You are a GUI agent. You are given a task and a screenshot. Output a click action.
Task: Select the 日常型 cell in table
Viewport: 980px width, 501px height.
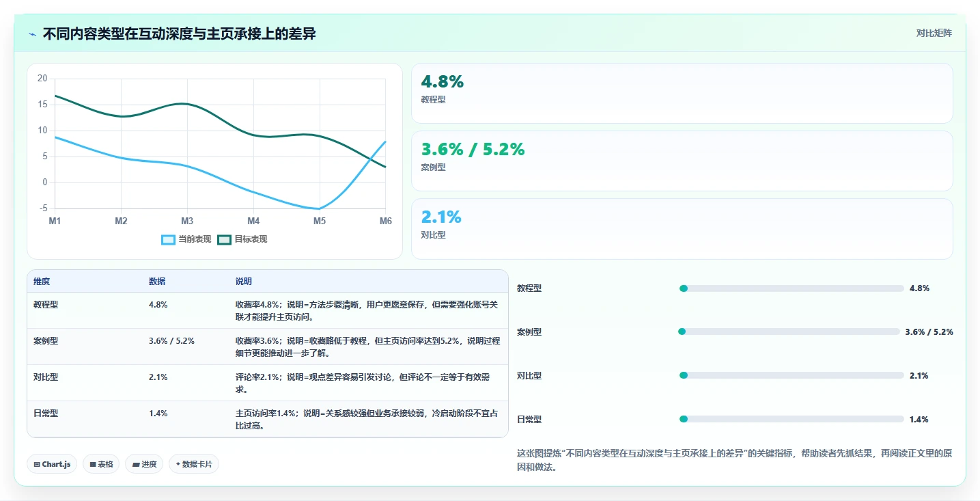(85, 419)
